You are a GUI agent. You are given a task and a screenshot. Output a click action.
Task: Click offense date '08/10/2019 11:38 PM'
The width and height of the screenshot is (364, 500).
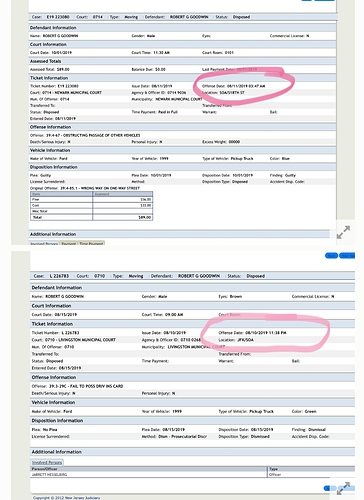pyautogui.click(x=266, y=333)
